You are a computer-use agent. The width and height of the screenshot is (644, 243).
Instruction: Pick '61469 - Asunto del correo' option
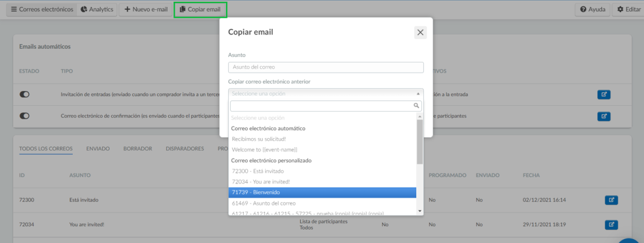[x=322, y=203]
